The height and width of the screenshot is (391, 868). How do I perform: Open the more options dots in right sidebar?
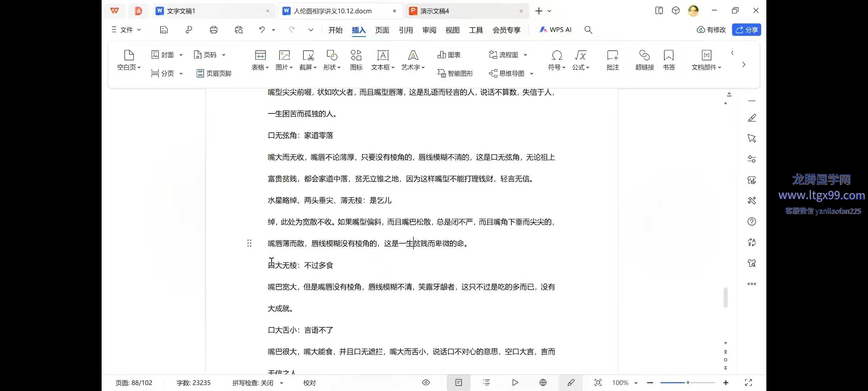(752, 284)
